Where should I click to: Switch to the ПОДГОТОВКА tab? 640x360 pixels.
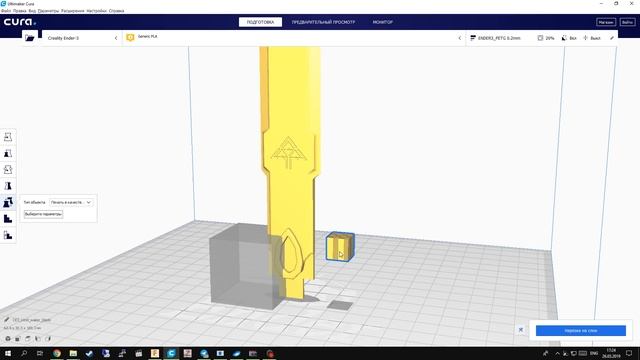(260, 22)
